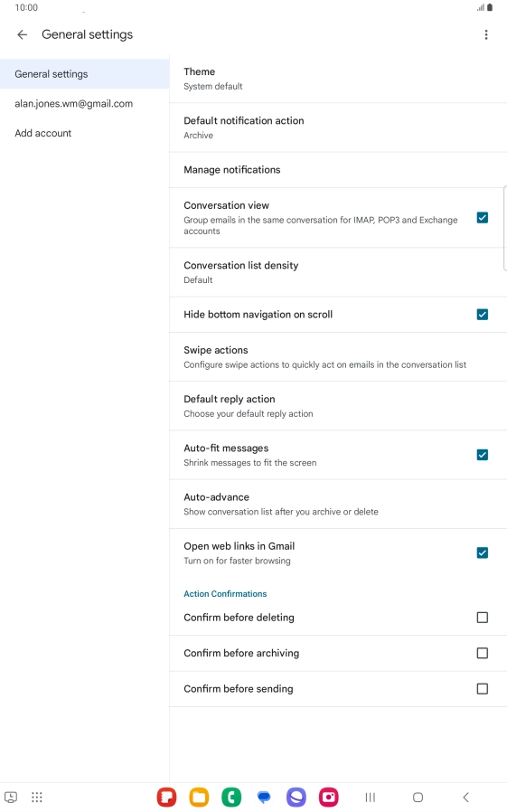Launch the purple Samsung Internet browser
Image resolution: width=507 pixels, height=812 pixels.
pyautogui.click(x=296, y=797)
